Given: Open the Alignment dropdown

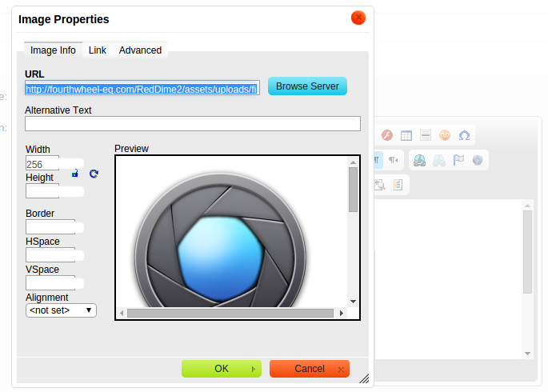Looking at the screenshot, I should point(61,310).
